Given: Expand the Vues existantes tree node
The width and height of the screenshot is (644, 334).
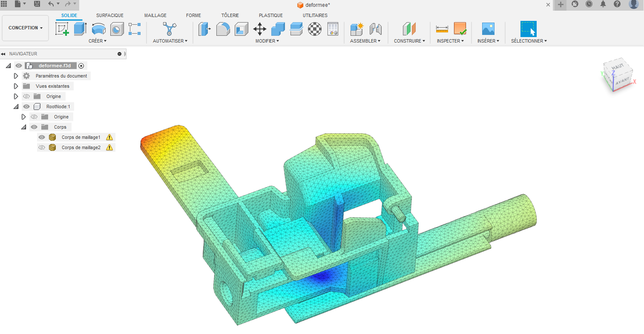Looking at the screenshot, I should 16,86.
